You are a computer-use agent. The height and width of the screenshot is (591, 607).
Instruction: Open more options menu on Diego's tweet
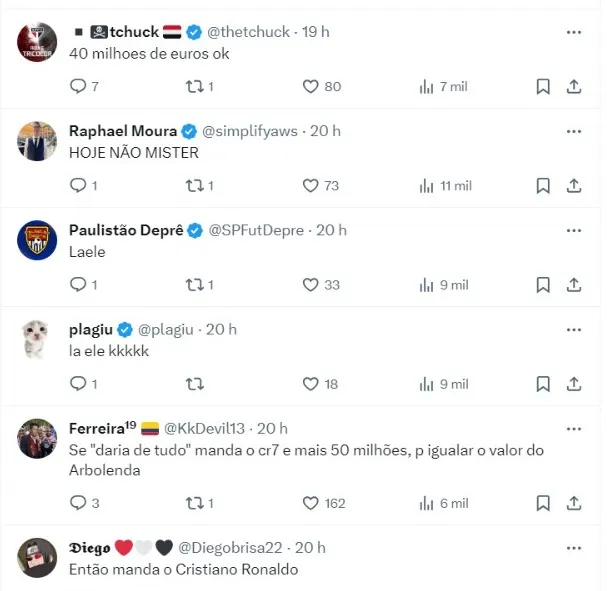click(573, 548)
